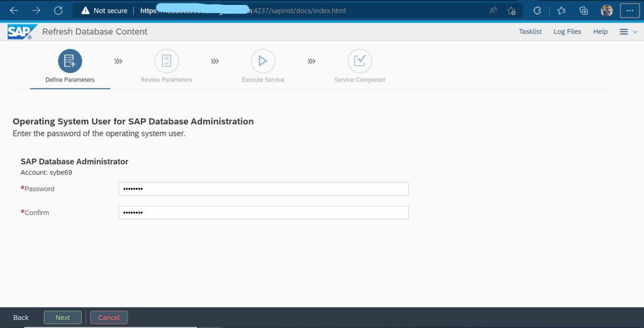
Task: Open the Log Files menu
Action: [567, 31]
